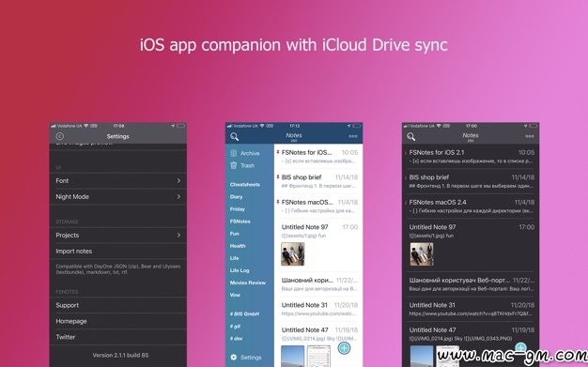This screenshot has height=367, width=588.
Task: Open the Night Mode chevron
Action: pyautogui.click(x=178, y=196)
